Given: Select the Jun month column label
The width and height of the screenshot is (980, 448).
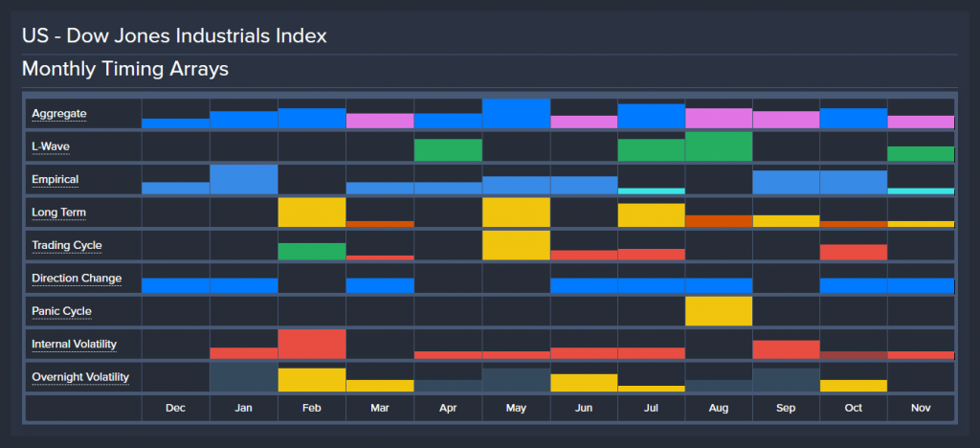Looking at the screenshot, I should coord(583,408).
